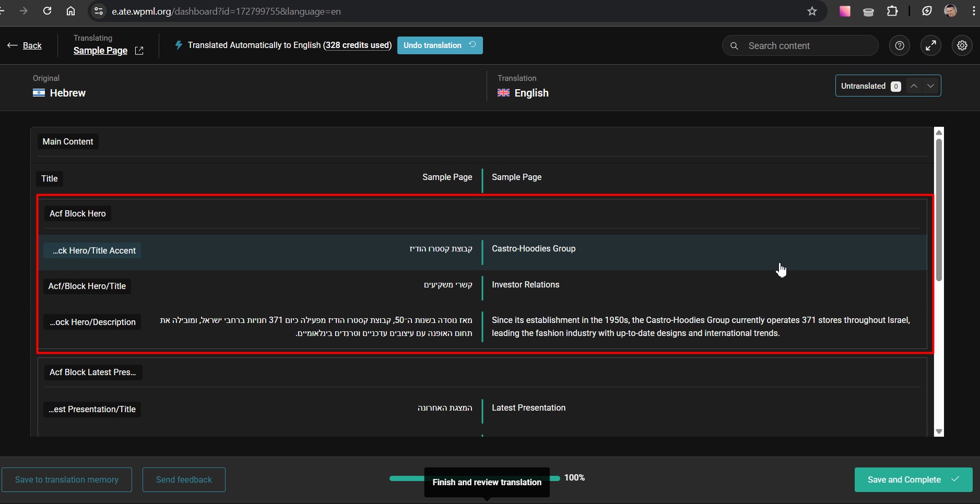
Task: Click the Untranslated counter label
Action: coord(863,86)
